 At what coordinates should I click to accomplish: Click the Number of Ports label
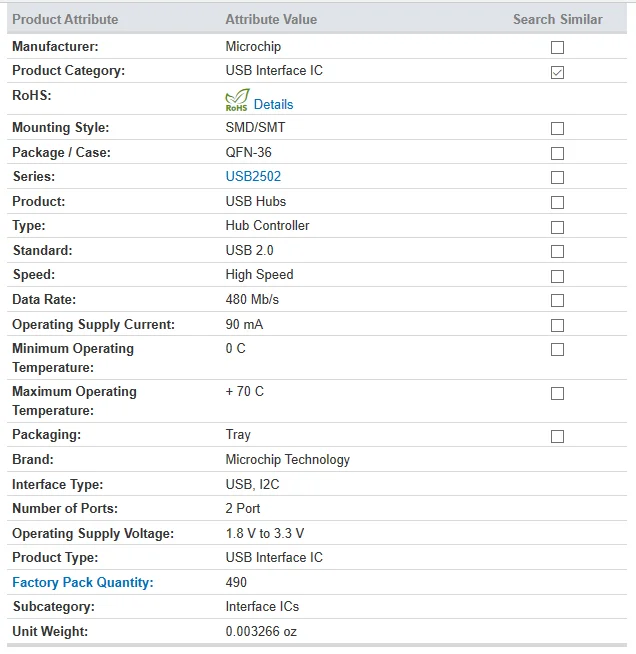[x=65, y=508]
